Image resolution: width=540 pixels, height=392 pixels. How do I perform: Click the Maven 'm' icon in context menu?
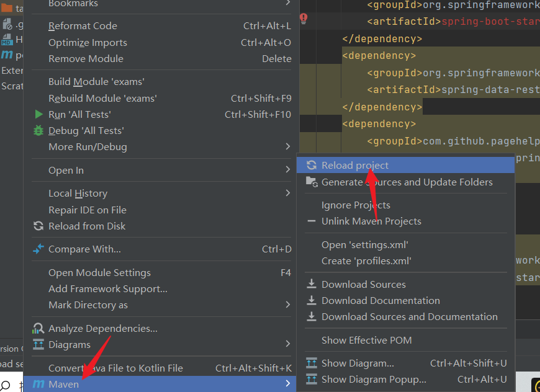point(38,384)
